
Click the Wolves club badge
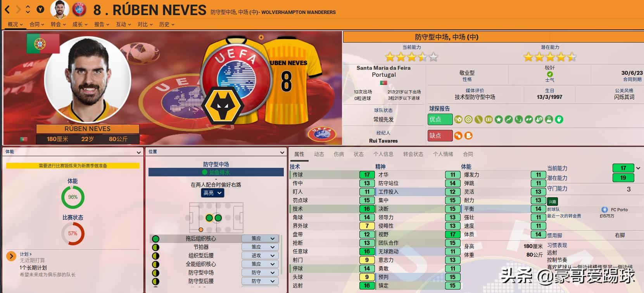[223, 106]
